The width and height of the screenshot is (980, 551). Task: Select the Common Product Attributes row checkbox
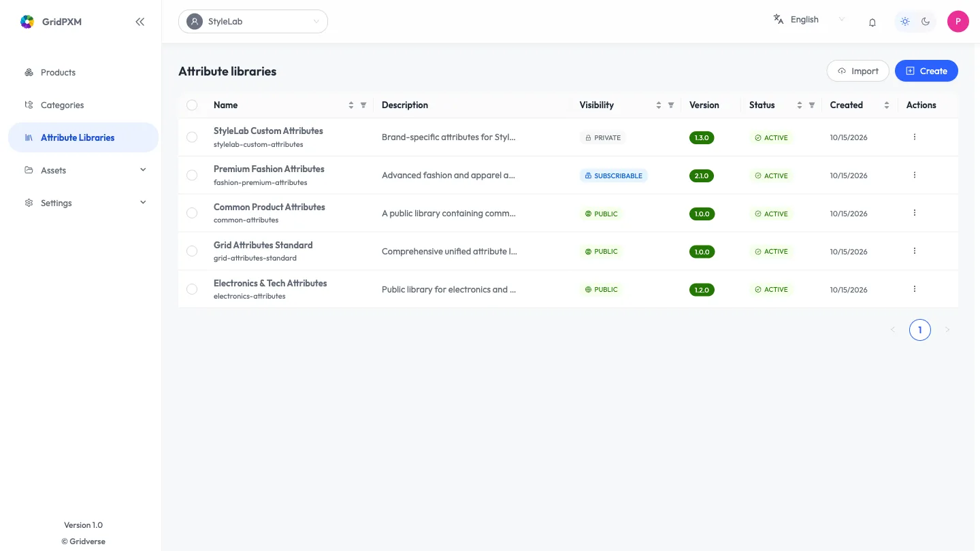pyautogui.click(x=192, y=214)
